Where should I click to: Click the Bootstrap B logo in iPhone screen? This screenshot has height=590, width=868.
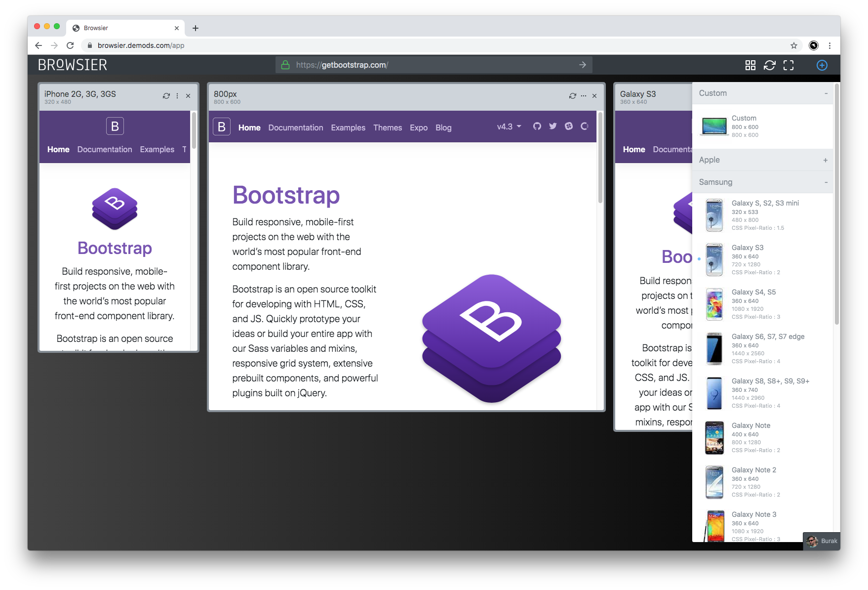click(115, 126)
